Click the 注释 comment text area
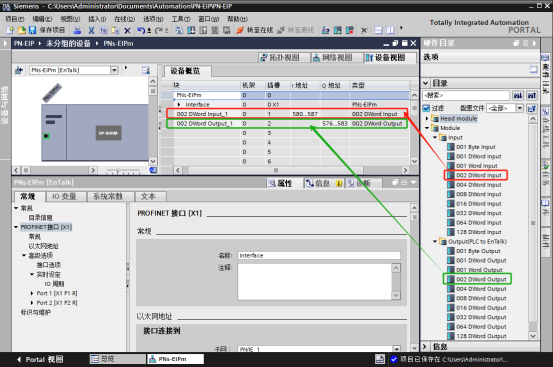 pos(315,282)
